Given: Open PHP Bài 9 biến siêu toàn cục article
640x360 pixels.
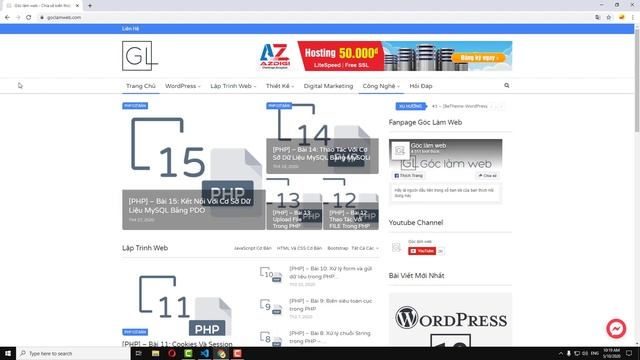Looking at the screenshot, I should coord(331,304).
